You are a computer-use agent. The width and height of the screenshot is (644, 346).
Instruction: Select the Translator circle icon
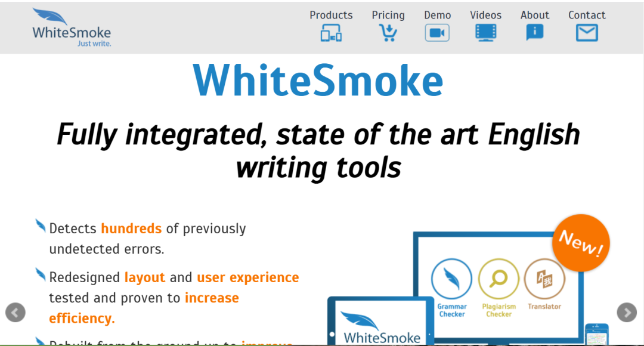tap(544, 279)
